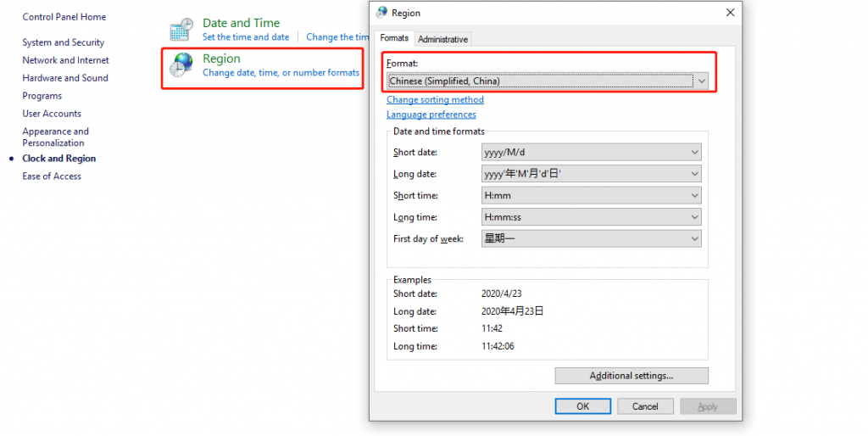Viewport: 868px width, 436px height.
Task: Expand the Short date format dropdown
Action: coord(591,152)
